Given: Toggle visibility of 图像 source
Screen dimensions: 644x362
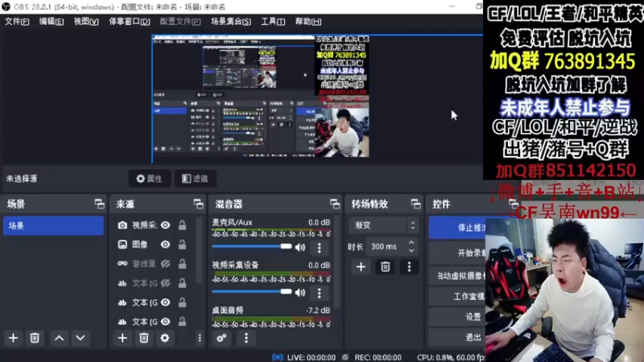Looking at the screenshot, I should pyautogui.click(x=166, y=245).
